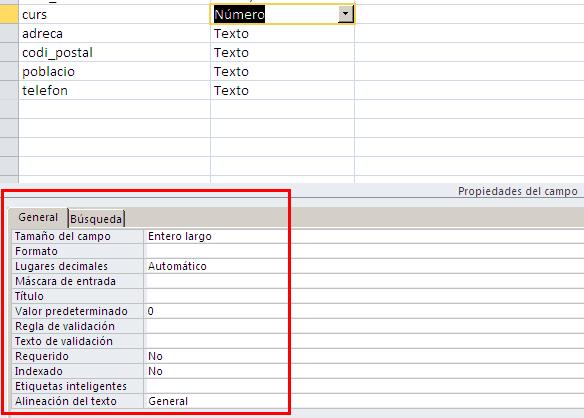This screenshot has width=584, height=418.
Task: Click the Título property value field
Action: [x=364, y=296]
